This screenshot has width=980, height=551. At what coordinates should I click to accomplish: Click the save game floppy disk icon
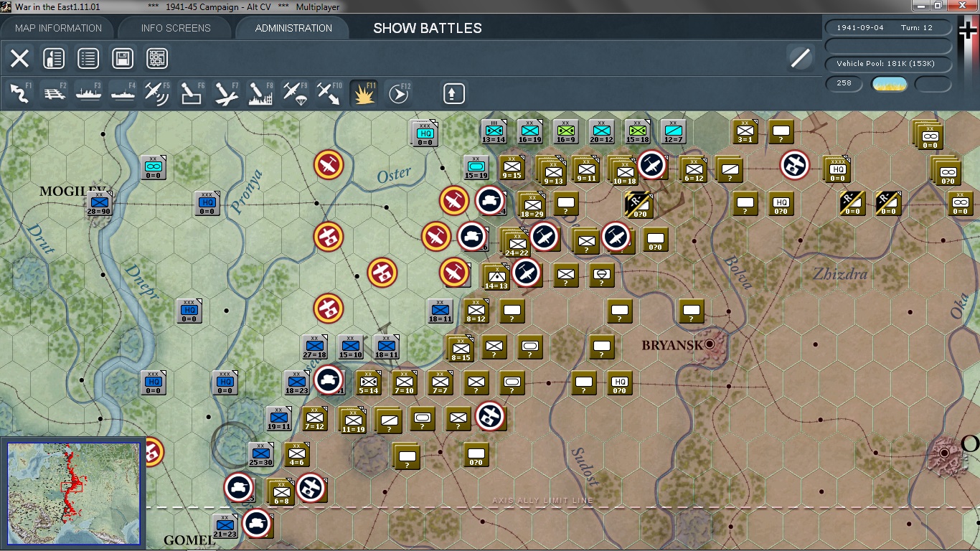123,58
